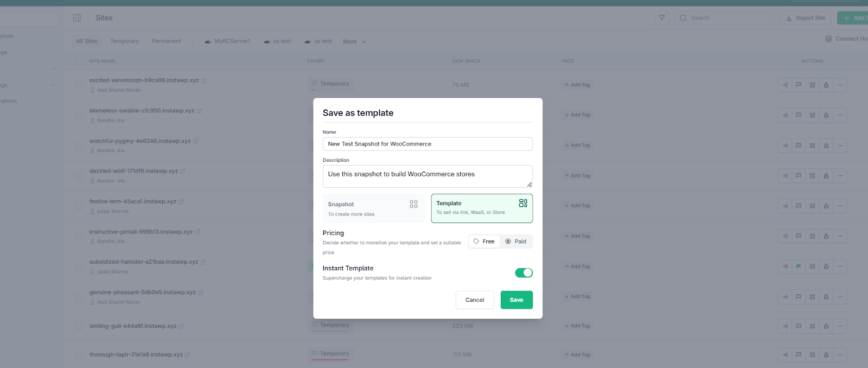This screenshot has width=868, height=368.
Task: Open the second ss test tab
Action: coord(318,41)
